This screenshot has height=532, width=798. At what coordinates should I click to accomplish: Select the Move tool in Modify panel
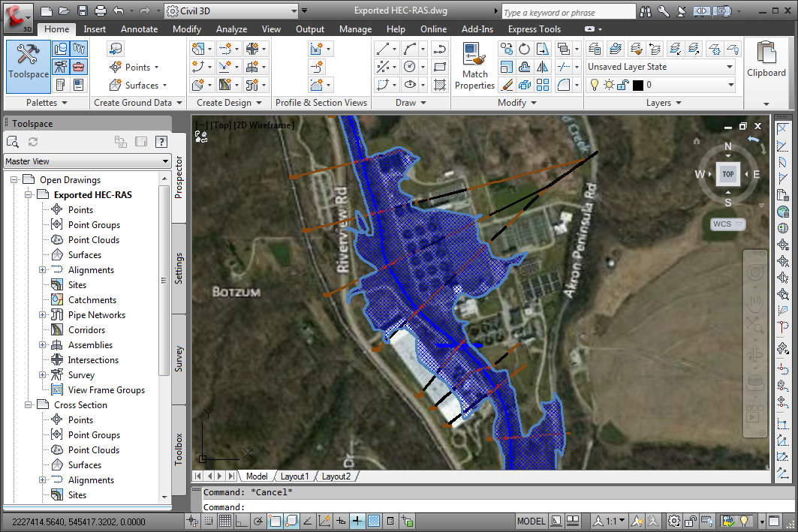(x=507, y=49)
